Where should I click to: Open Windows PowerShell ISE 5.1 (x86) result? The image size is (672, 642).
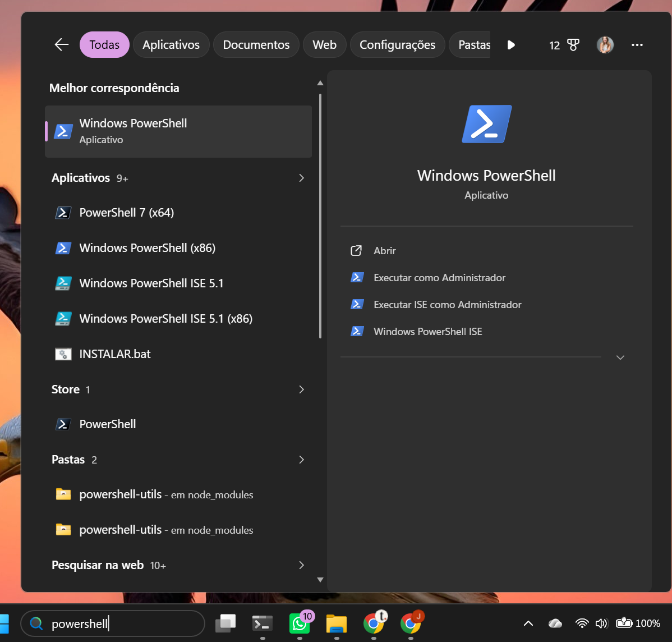178,319
